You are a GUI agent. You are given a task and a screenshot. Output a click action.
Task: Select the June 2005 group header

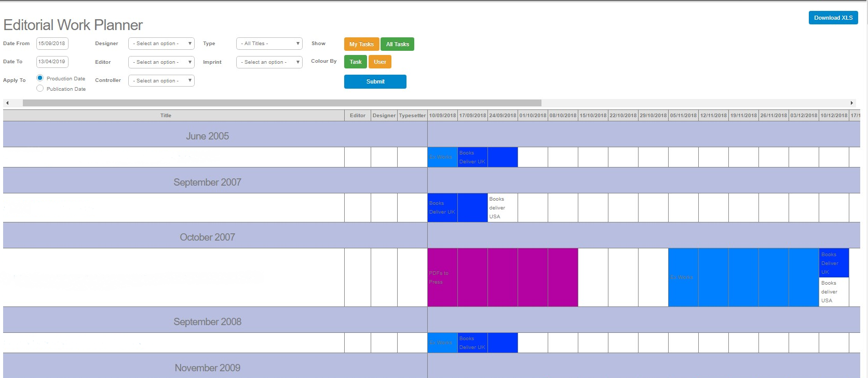click(215, 134)
